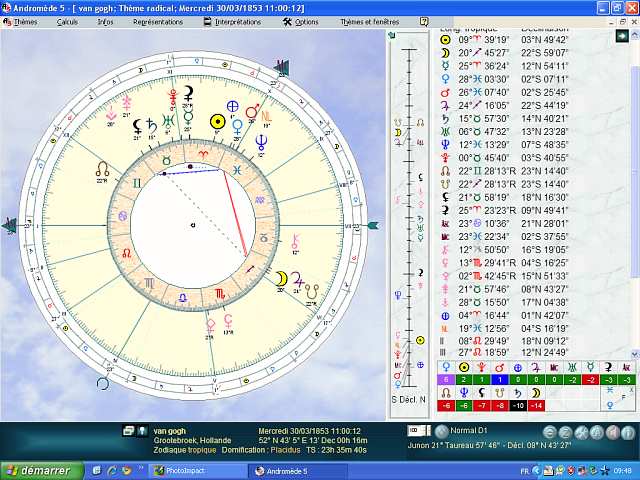The width and height of the screenshot is (640, 480).
Task: Click the Venus glyph in the positions list
Action: pyautogui.click(x=445, y=79)
